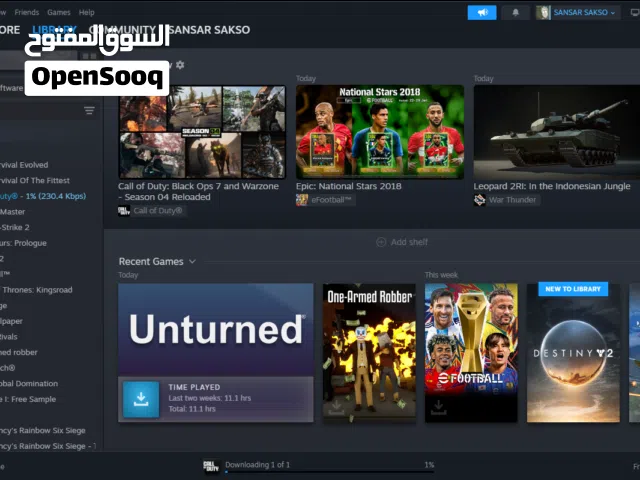
Task: Click the Add shelf button
Action: (402, 242)
